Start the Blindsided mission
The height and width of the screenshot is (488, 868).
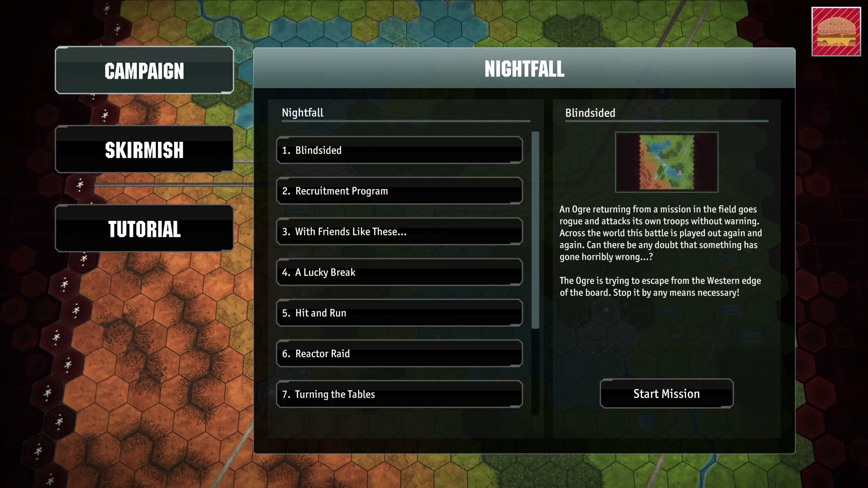pos(666,393)
